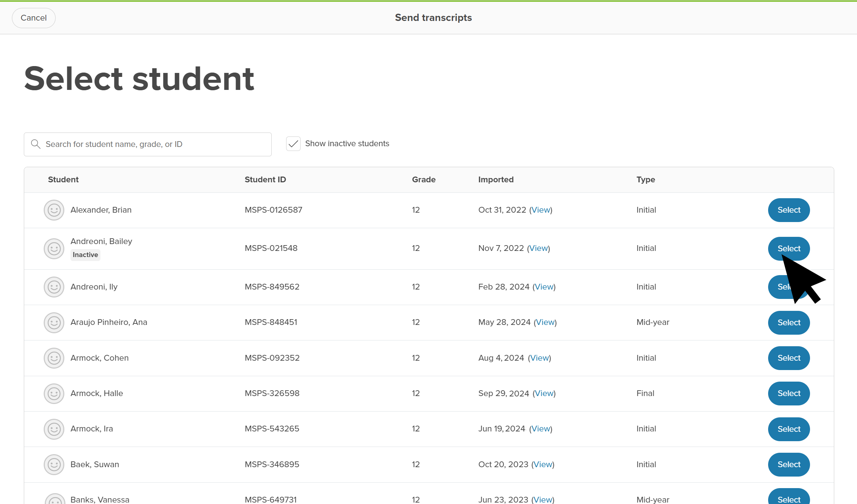Toggle the inactive students filter checkbox

293,143
